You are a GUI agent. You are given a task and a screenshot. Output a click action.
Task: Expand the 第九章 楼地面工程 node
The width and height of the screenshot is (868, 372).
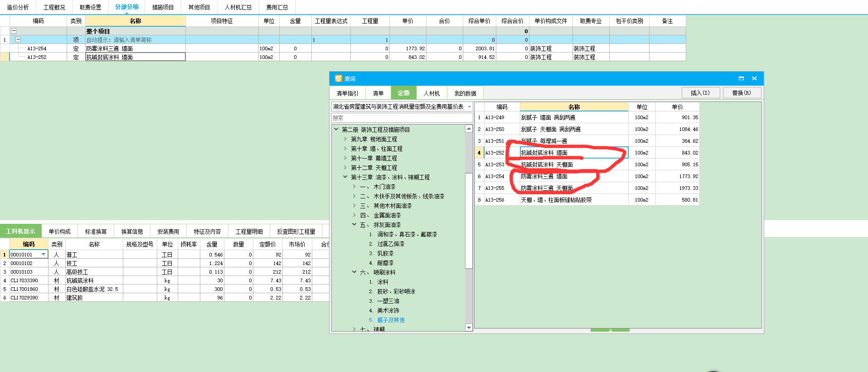click(x=345, y=139)
